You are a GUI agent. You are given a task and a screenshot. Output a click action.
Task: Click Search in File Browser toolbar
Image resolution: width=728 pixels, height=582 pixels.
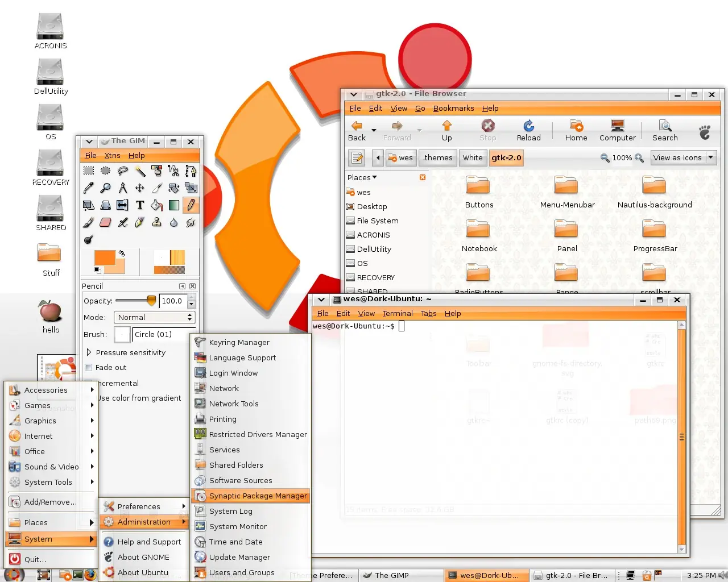click(x=665, y=131)
